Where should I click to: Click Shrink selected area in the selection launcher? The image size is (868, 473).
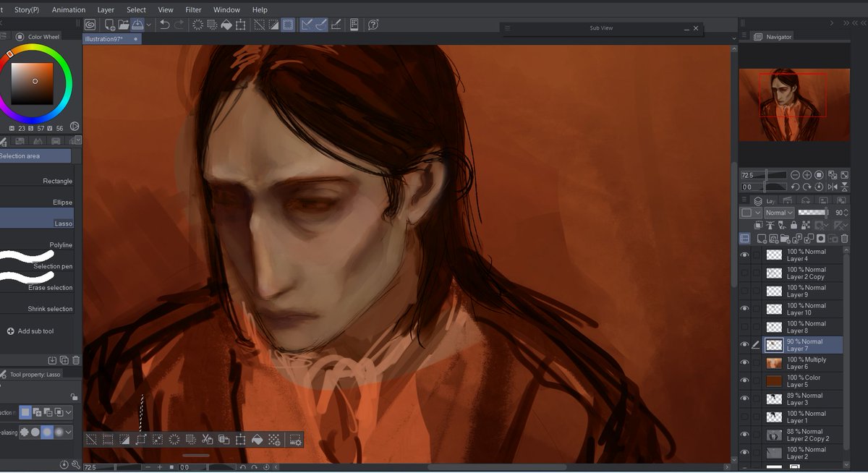point(158,439)
